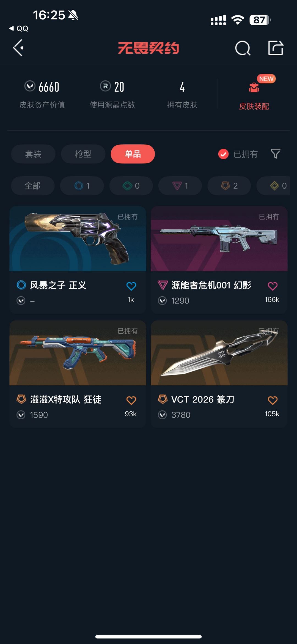Viewport: 297px width, 644px height.
Task: Return to QQ via status bar link
Action: coord(19,28)
